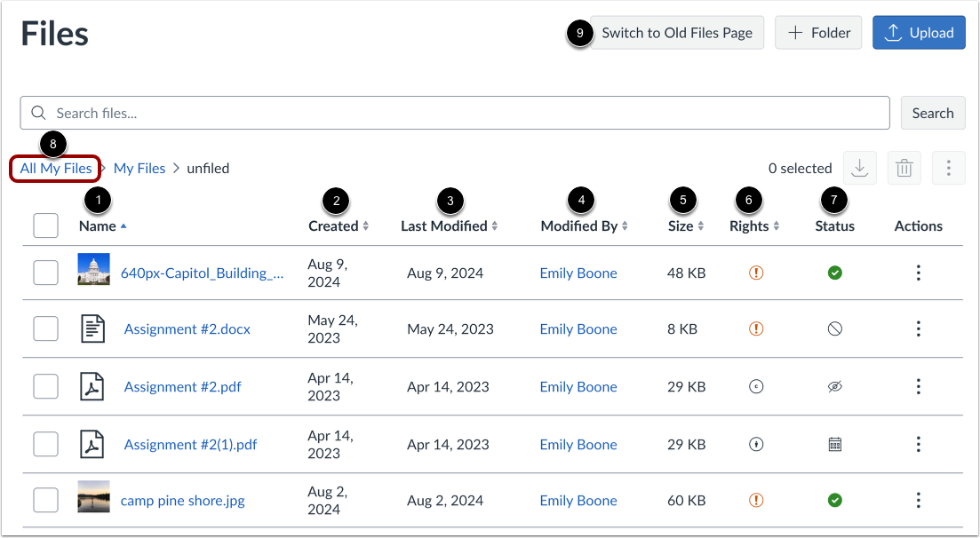Click copyright rights icon for Assignment #2.pdf
This screenshot has width=980, height=538.
tap(756, 387)
